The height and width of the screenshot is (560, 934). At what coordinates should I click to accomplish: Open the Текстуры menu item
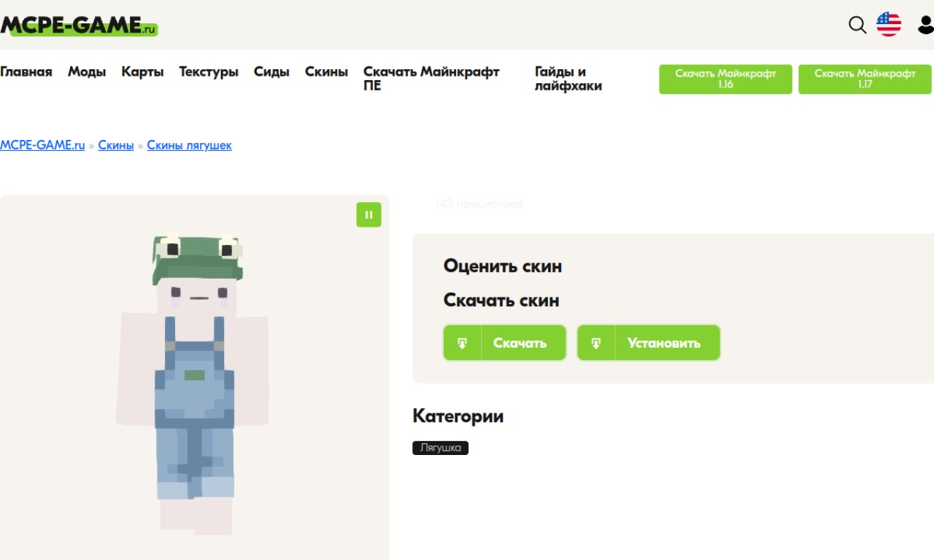pyautogui.click(x=209, y=71)
